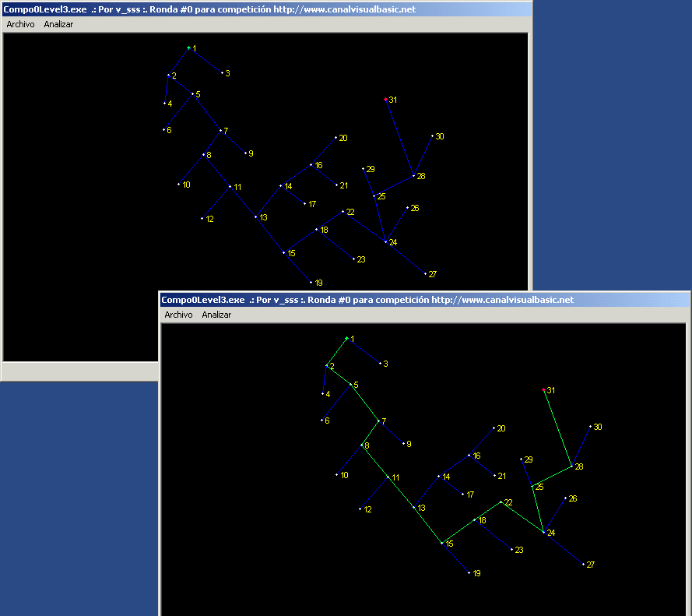Select node 28 in the front window
This screenshot has height=616, width=692.
point(572,466)
